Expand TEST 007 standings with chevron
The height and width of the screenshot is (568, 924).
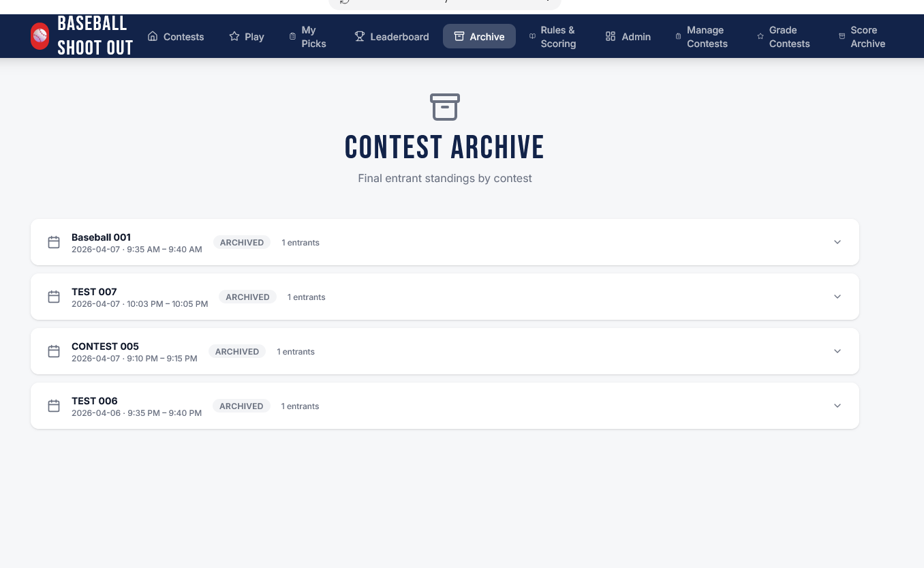tap(837, 297)
